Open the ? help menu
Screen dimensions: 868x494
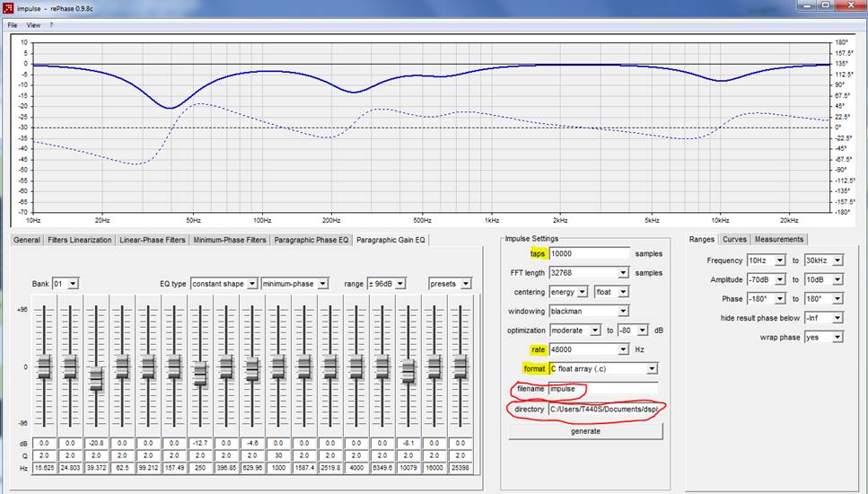51,25
